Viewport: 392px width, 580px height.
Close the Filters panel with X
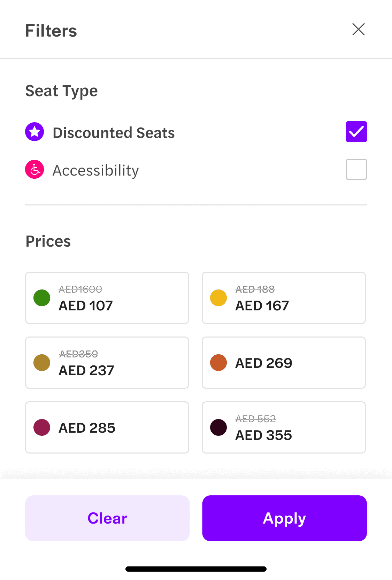358,30
